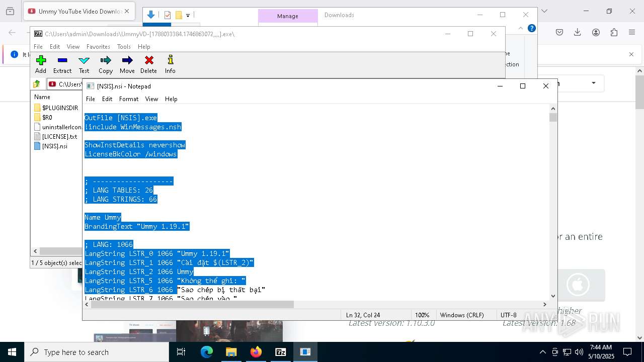The height and width of the screenshot is (362, 644).
Task: Click 7-Zip file list scroll left arrow
Action: point(35,251)
